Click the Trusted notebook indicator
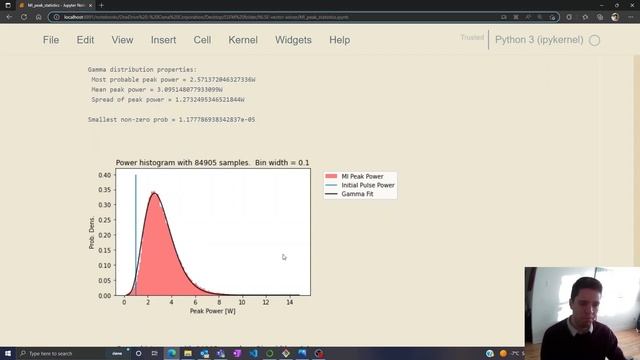640x360 pixels. pos(472,38)
